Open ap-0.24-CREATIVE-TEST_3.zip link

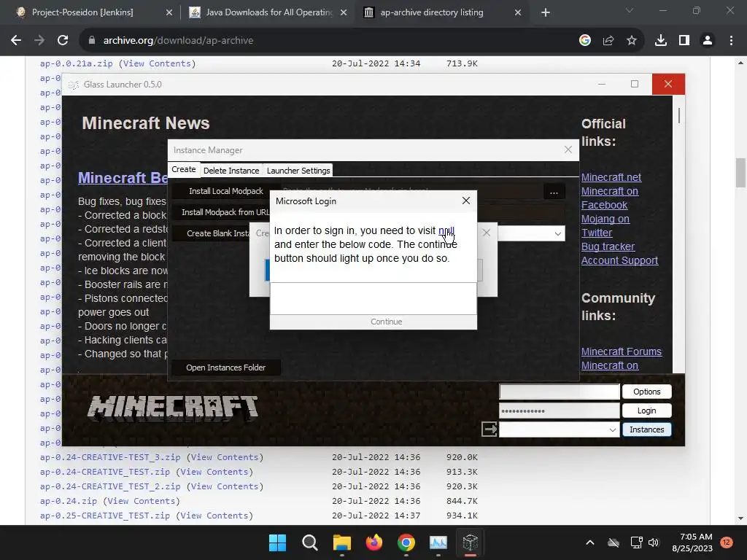click(x=110, y=457)
